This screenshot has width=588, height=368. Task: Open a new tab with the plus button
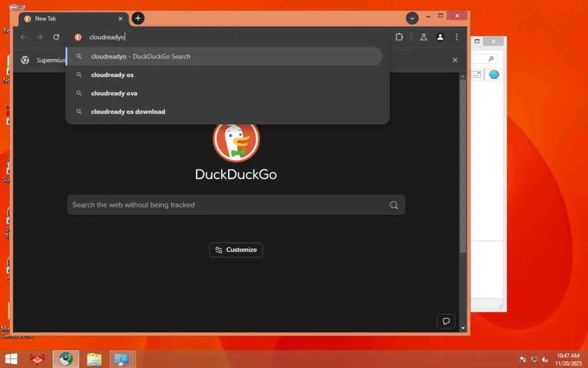(138, 18)
